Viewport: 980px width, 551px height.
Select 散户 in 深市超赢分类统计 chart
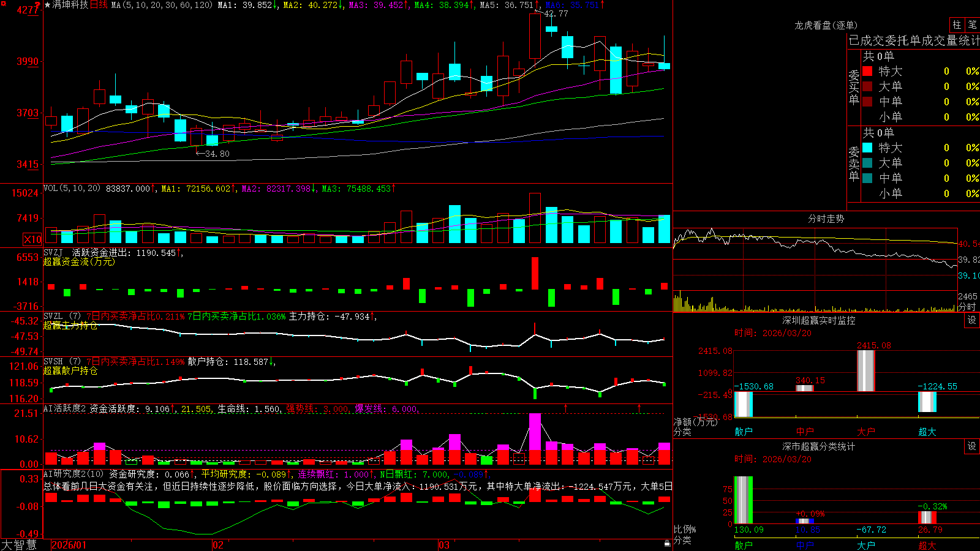tap(744, 545)
